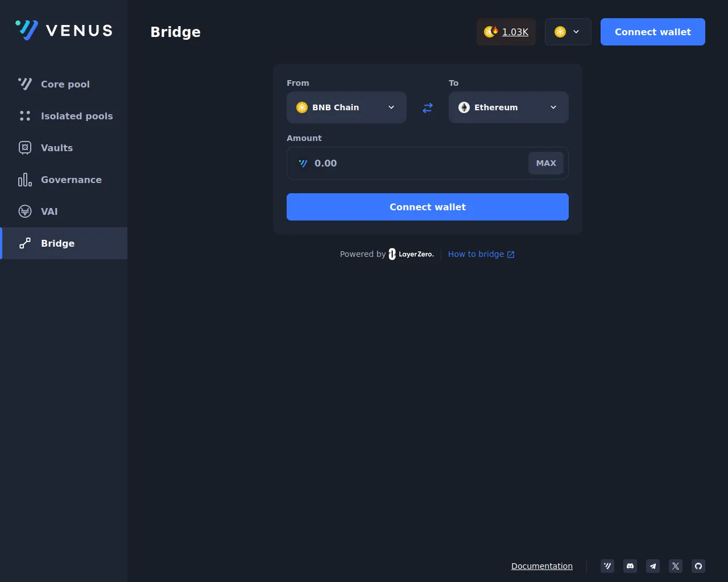Click the "Powered by" text
The height and width of the screenshot is (582, 728).
(x=363, y=254)
